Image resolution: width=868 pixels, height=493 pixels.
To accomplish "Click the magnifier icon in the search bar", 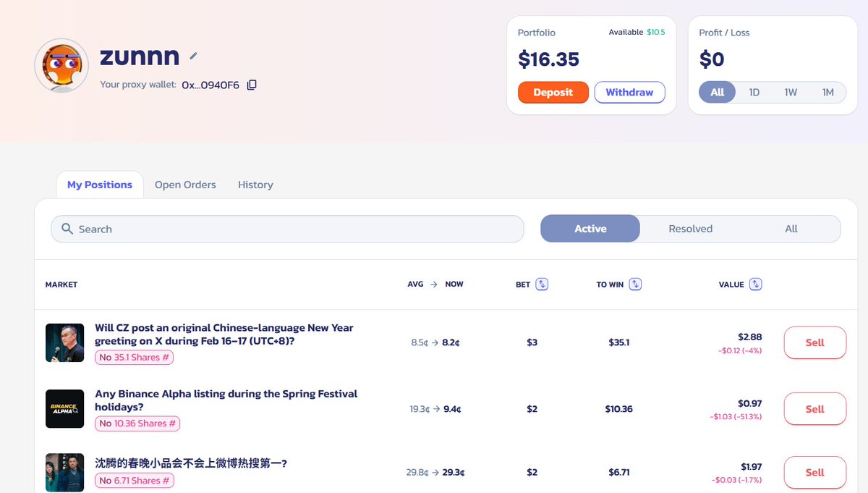I will (67, 229).
